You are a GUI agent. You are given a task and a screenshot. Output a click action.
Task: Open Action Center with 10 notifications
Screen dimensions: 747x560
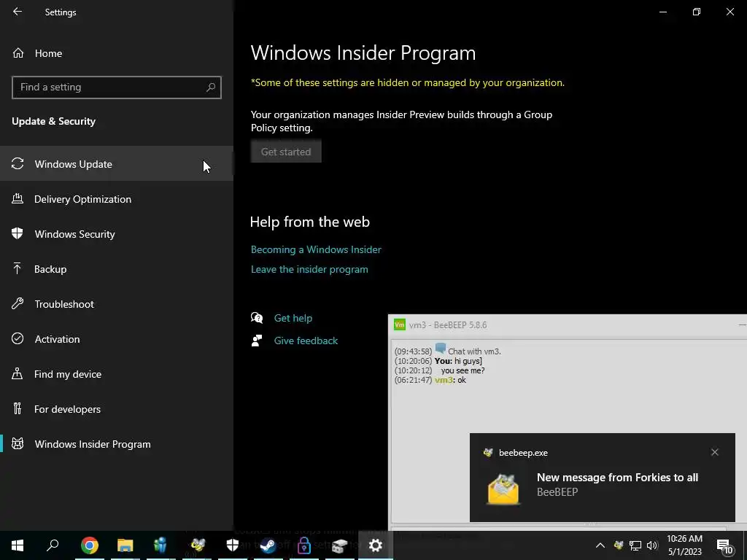point(725,546)
